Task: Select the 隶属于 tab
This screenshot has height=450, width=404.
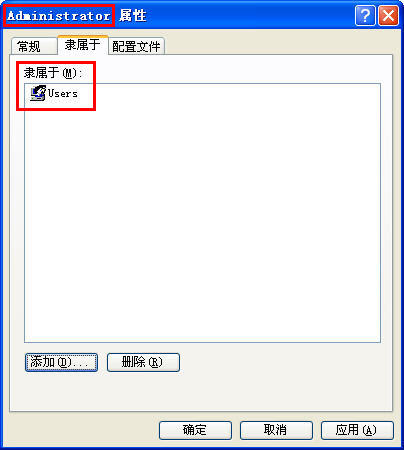Action: pos(83,45)
